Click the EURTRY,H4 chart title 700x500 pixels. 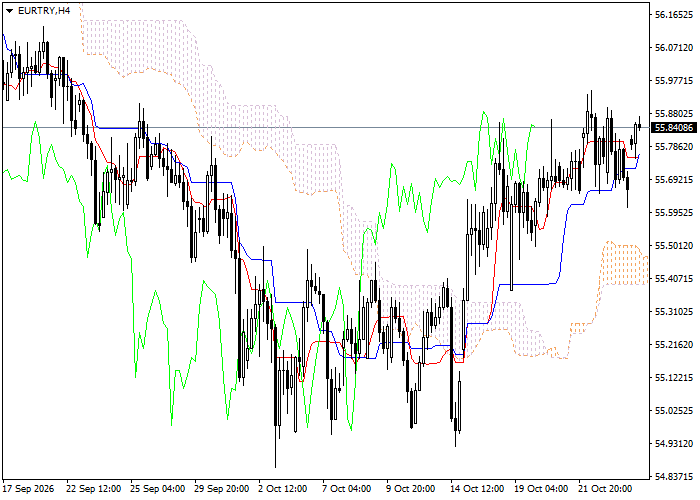tap(44, 11)
